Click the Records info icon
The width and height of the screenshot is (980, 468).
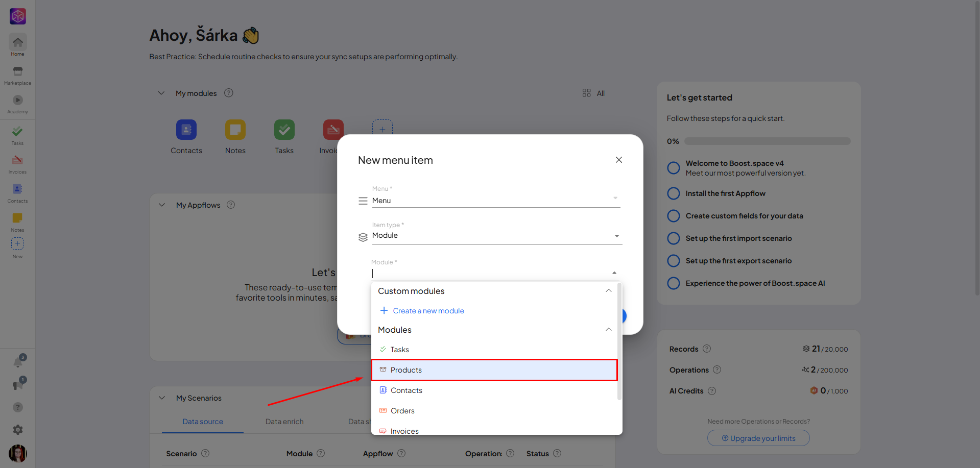[x=707, y=349]
